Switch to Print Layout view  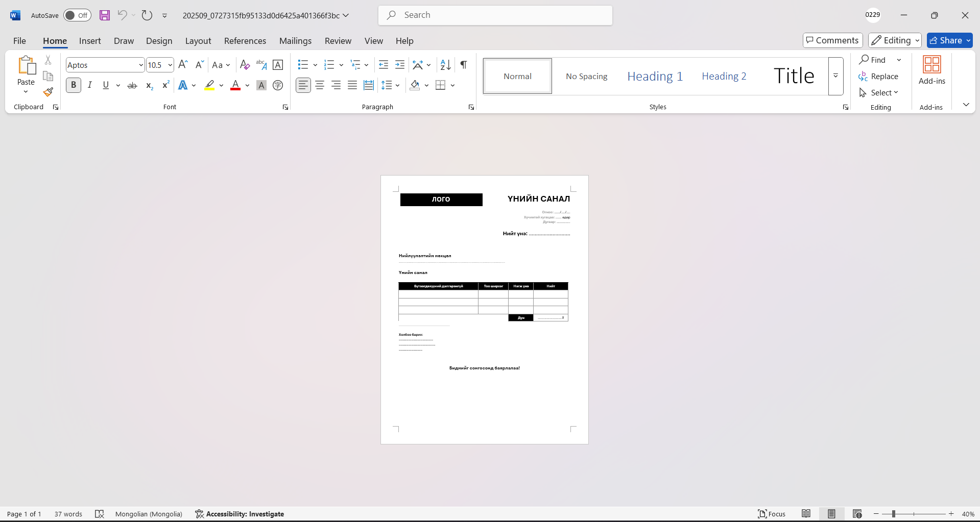[x=831, y=514]
